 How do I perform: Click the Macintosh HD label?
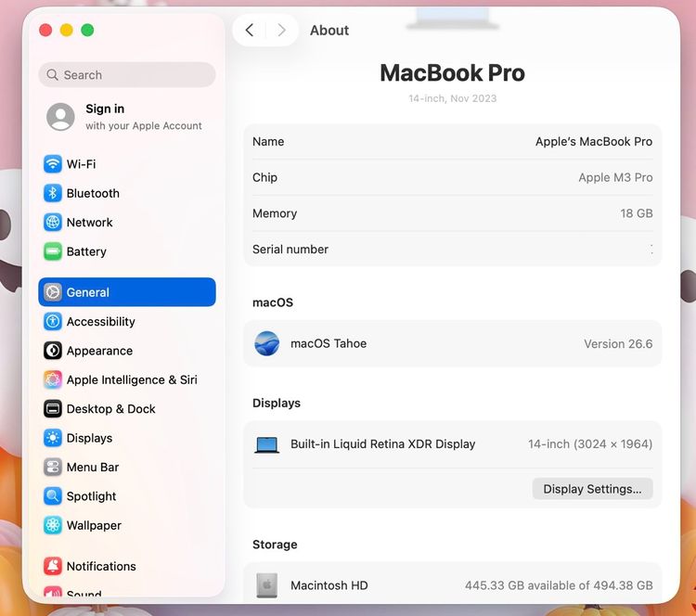coord(329,585)
